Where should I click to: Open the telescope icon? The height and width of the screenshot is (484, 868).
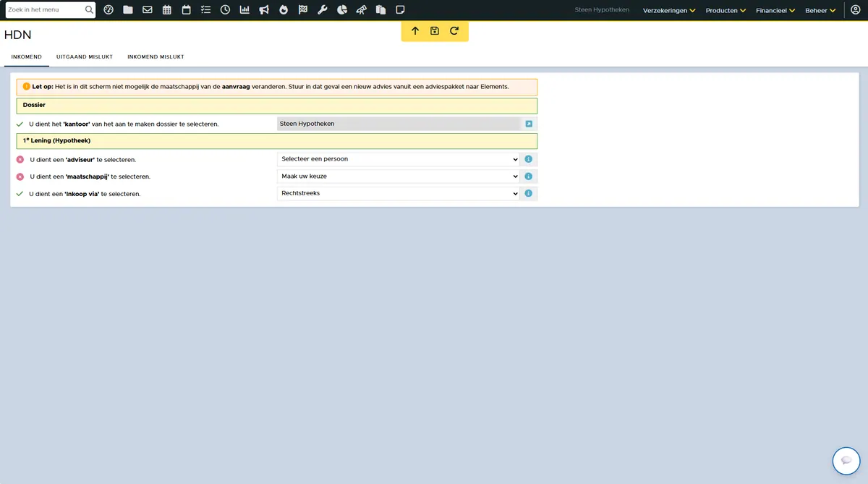(361, 10)
